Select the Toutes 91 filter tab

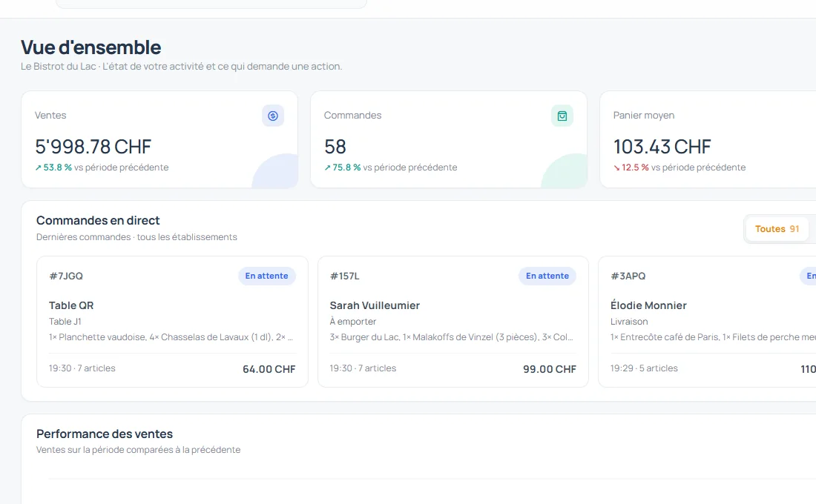tap(777, 229)
